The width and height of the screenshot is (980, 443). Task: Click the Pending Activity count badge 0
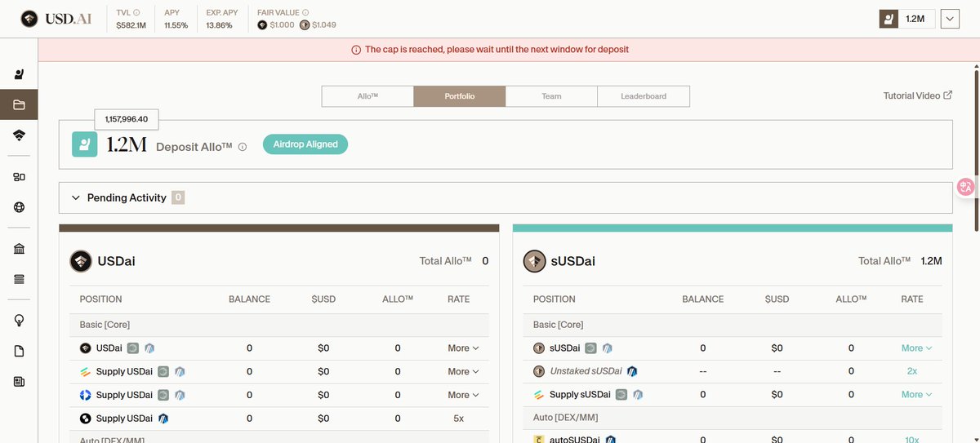click(x=178, y=198)
